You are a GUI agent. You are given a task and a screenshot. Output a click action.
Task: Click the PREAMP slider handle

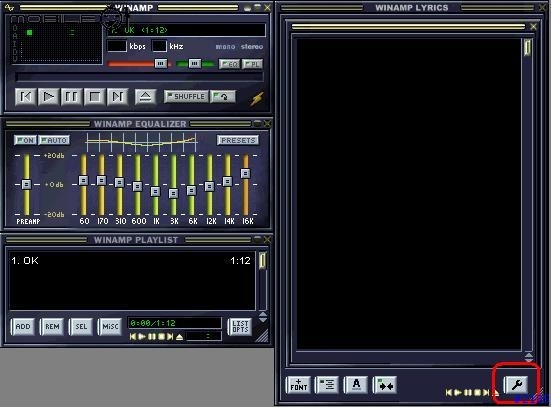coord(26,185)
